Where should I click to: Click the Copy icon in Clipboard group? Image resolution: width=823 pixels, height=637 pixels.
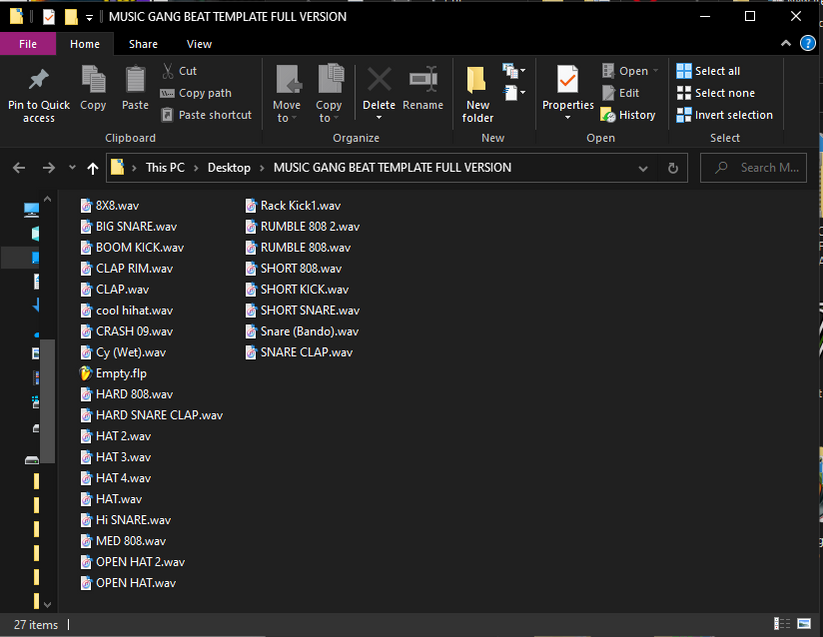click(x=93, y=80)
